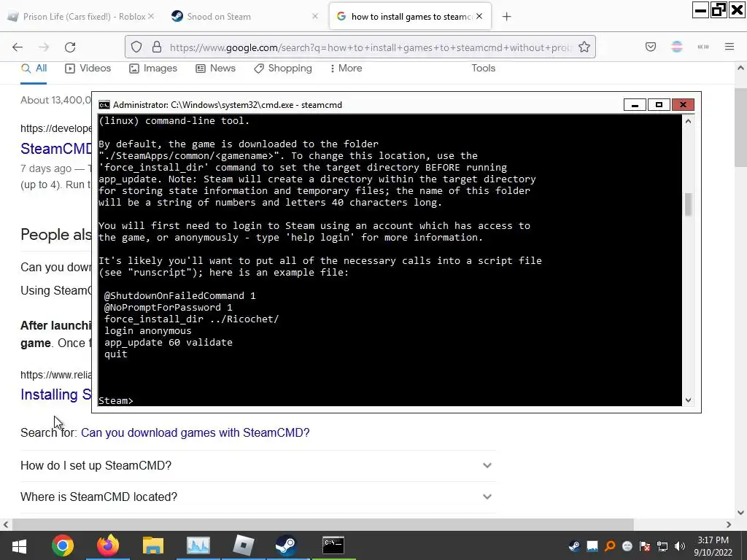The width and height of the screenshot is (747, 560).
Task: Minimize the outer remote session window
Action: pyautogui.click(x=700, y=10)
